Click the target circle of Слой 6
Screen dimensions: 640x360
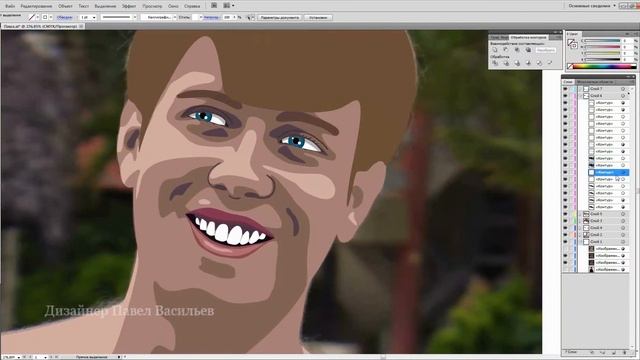(x=623, y=96)
